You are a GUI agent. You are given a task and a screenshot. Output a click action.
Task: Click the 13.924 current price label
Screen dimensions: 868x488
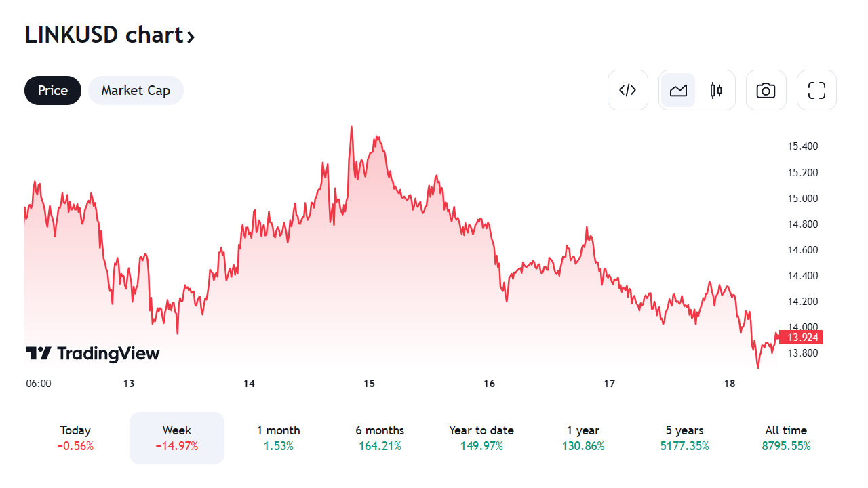click(801, 337)
